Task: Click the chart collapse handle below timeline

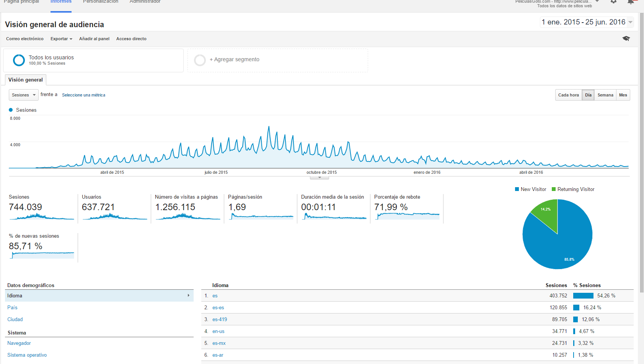Action: (x=320, y=178)
